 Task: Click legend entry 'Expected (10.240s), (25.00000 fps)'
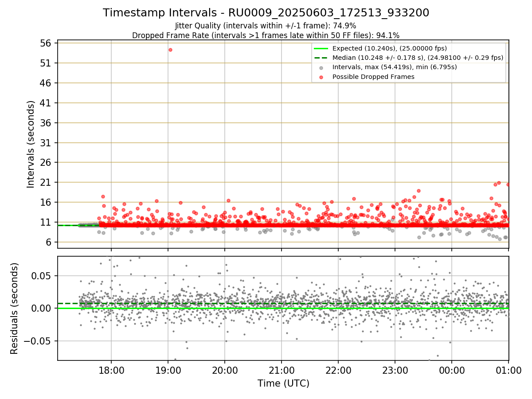click(x=390, y=48)
